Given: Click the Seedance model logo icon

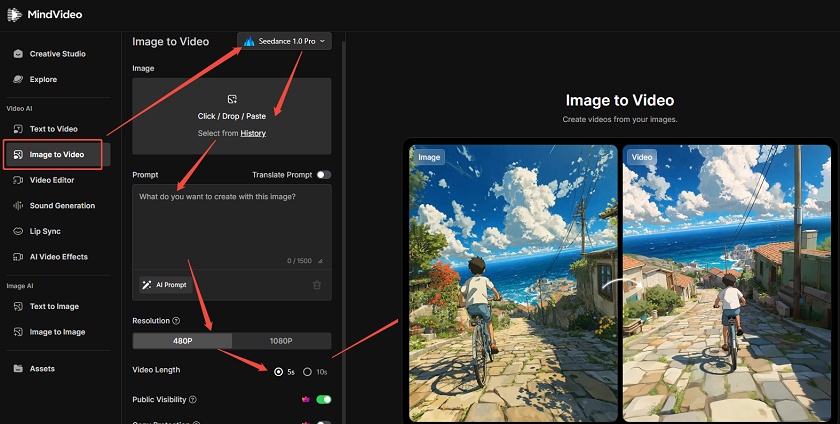Looking at the screenshot, I should pos(249,41).
